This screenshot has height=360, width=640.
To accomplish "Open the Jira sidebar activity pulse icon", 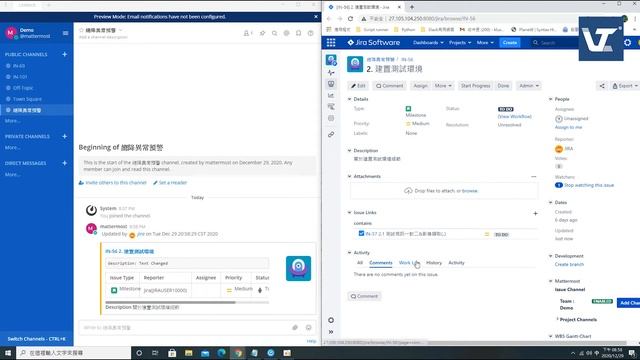I will point(331,72).
